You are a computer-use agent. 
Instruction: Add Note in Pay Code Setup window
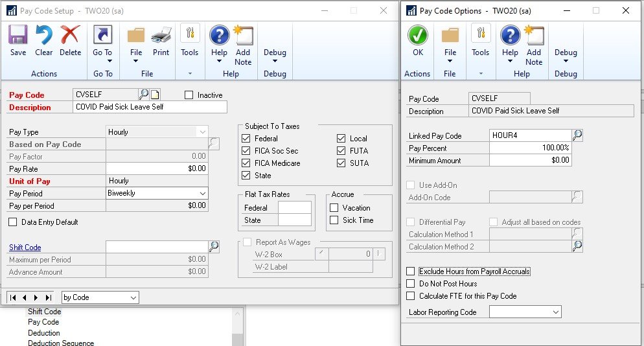coord(243,45)
